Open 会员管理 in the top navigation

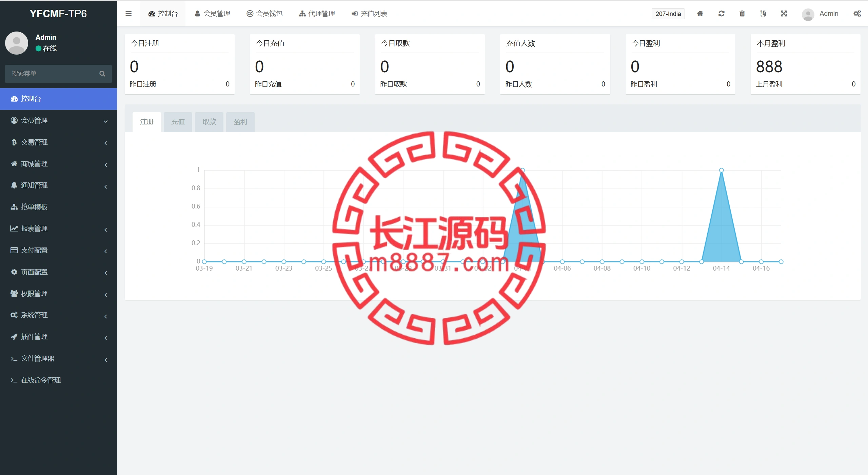coord(213,14)
